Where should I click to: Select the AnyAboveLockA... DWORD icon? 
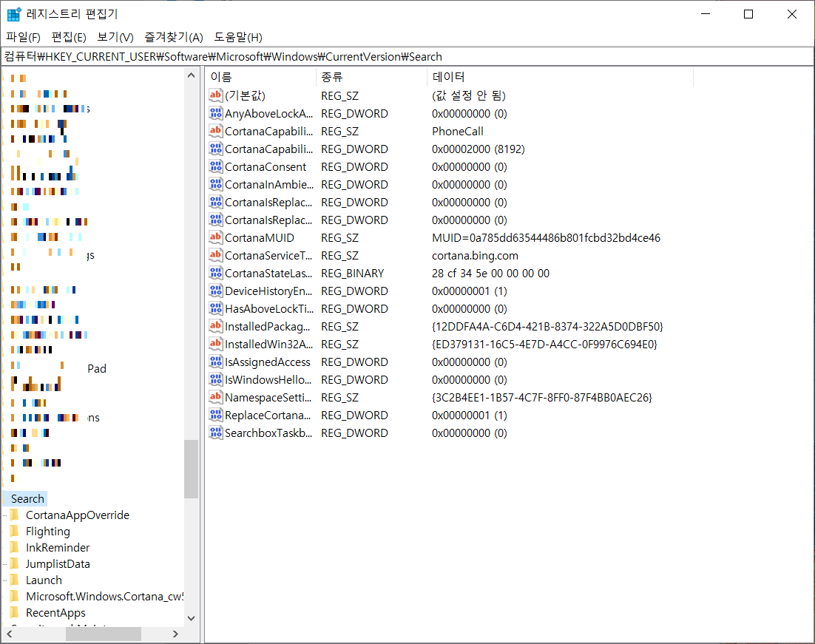point(216,113)
